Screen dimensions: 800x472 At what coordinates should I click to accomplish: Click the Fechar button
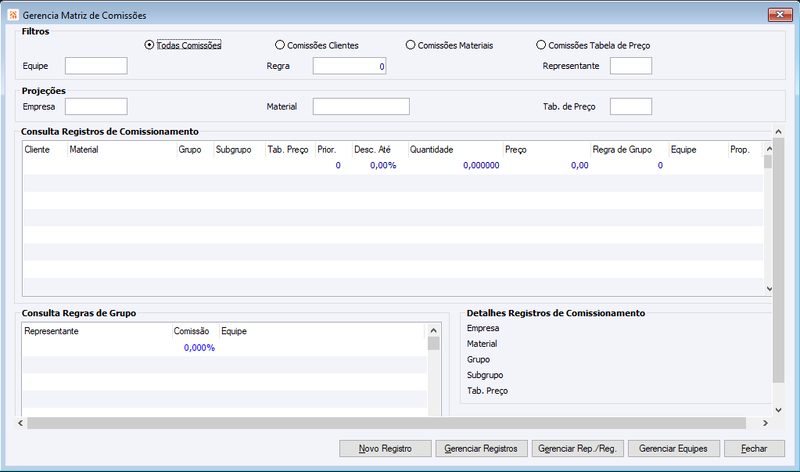click(754, 449)
